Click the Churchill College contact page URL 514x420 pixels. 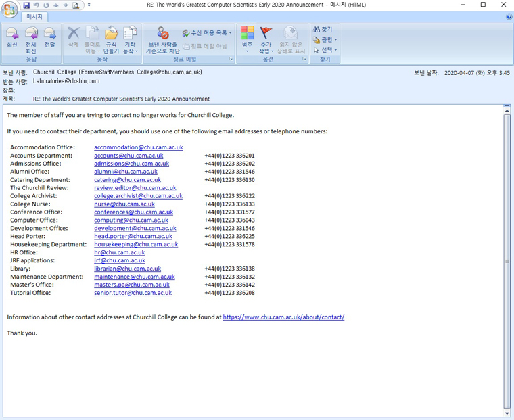283,317
